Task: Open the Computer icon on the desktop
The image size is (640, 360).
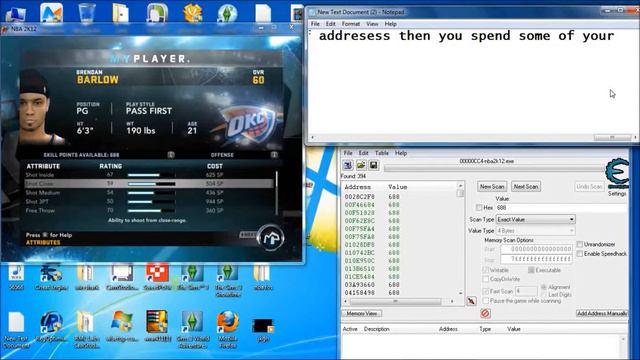Action: tap(15, 13)
